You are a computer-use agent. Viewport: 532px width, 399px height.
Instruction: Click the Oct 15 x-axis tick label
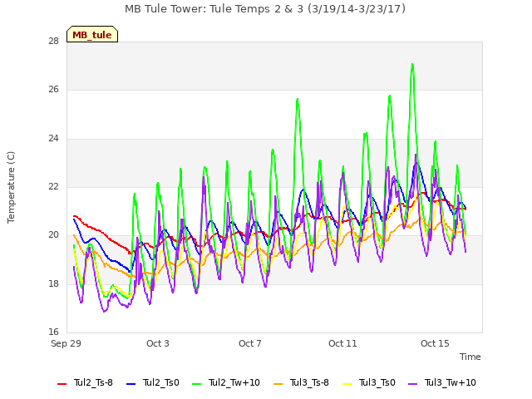pos(435,343)
